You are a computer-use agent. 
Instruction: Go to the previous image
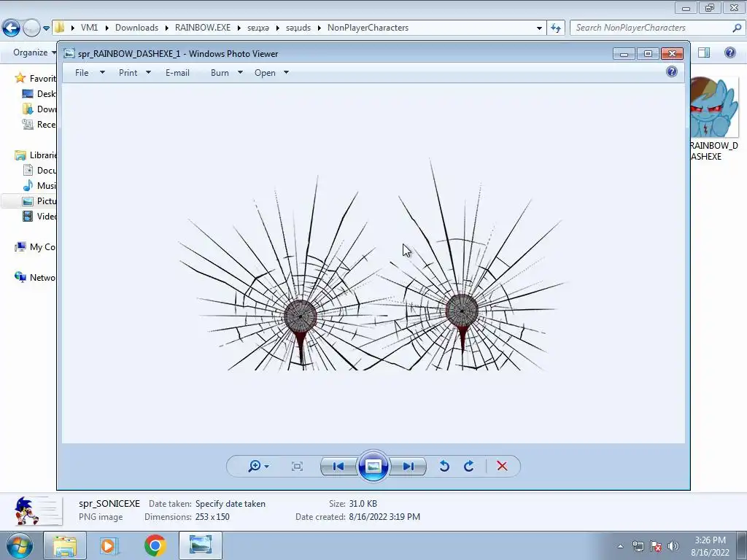(338, 466)
